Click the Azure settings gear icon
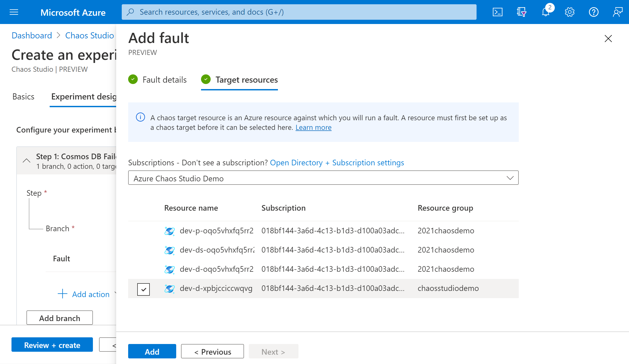This screenshot has height=364, width=629. 569,12
